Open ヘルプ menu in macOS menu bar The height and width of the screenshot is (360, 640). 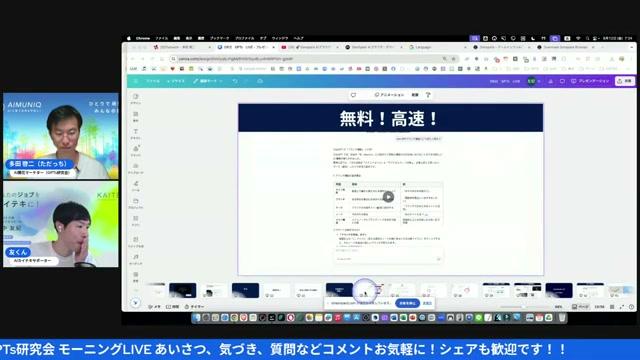(298, 38)
